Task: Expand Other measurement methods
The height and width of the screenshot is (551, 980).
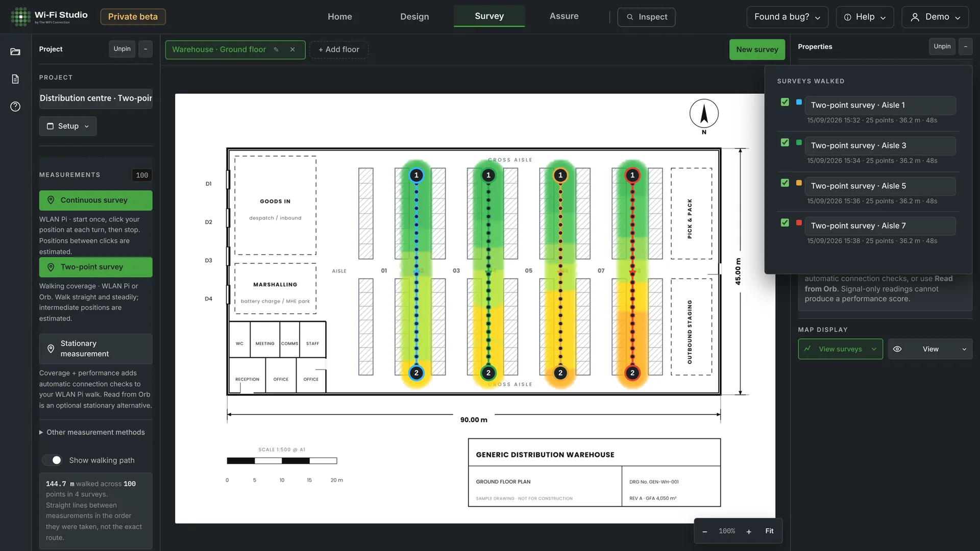Action: 92,432
